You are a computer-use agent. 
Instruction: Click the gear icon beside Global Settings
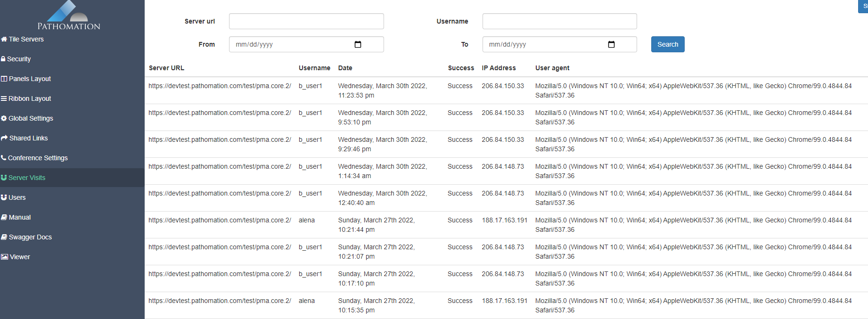point(4,118)
